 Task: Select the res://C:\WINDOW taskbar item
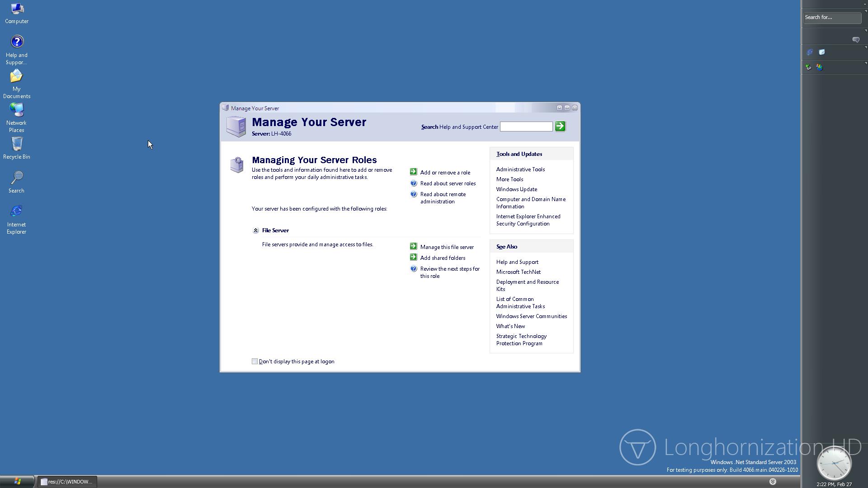click(x=67, y=482)
